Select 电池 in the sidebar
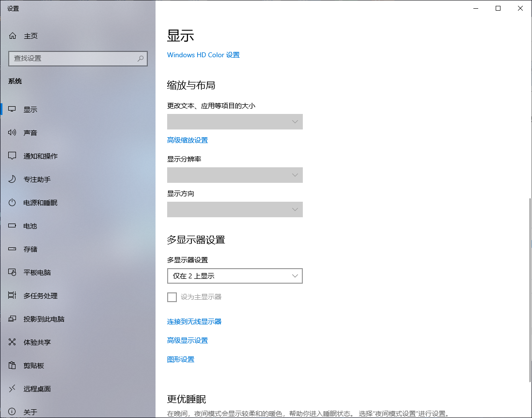The height and width of the screenshot is (418, 532). coord(78,226)
